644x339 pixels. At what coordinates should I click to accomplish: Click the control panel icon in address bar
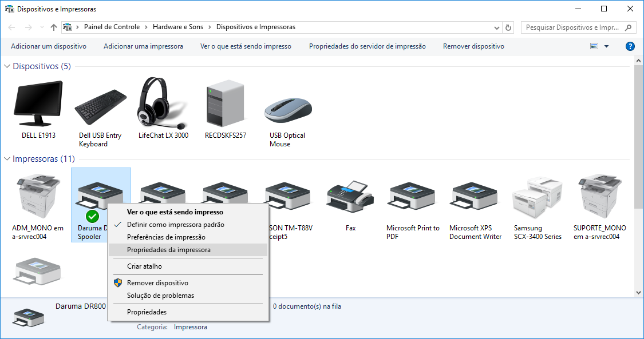coord(68,27)
